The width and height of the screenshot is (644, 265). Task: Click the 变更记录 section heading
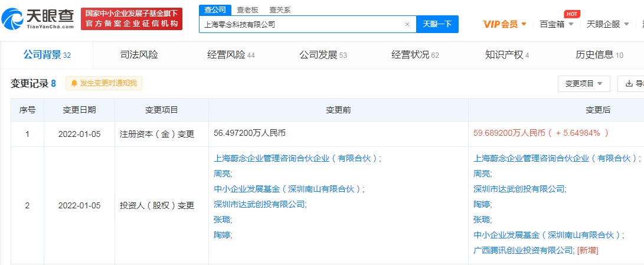pos(30,84)
